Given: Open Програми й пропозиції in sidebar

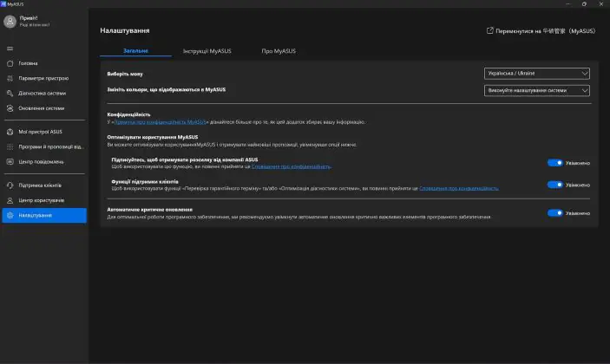Looking at the screenshot, I should [44, 146].
